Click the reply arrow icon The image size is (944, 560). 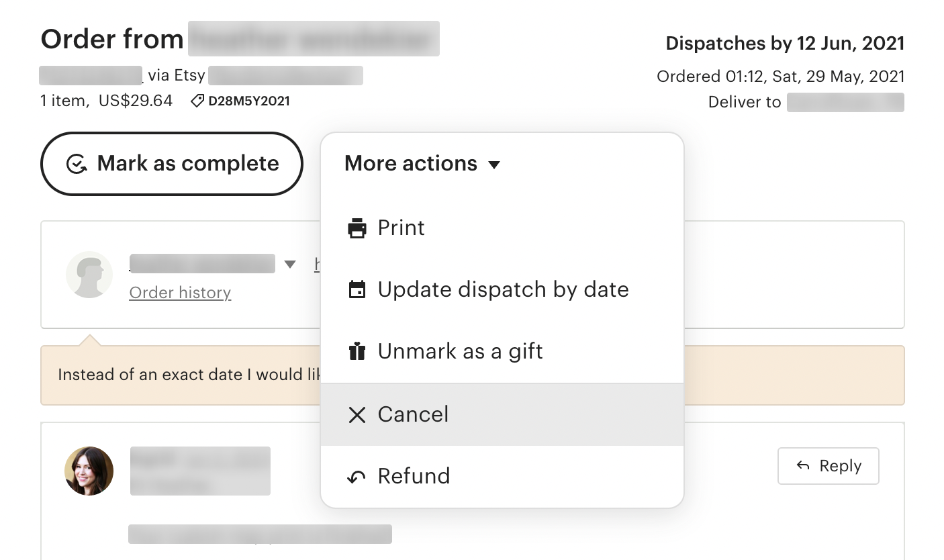pyautogui.click(x=803, y=465)
